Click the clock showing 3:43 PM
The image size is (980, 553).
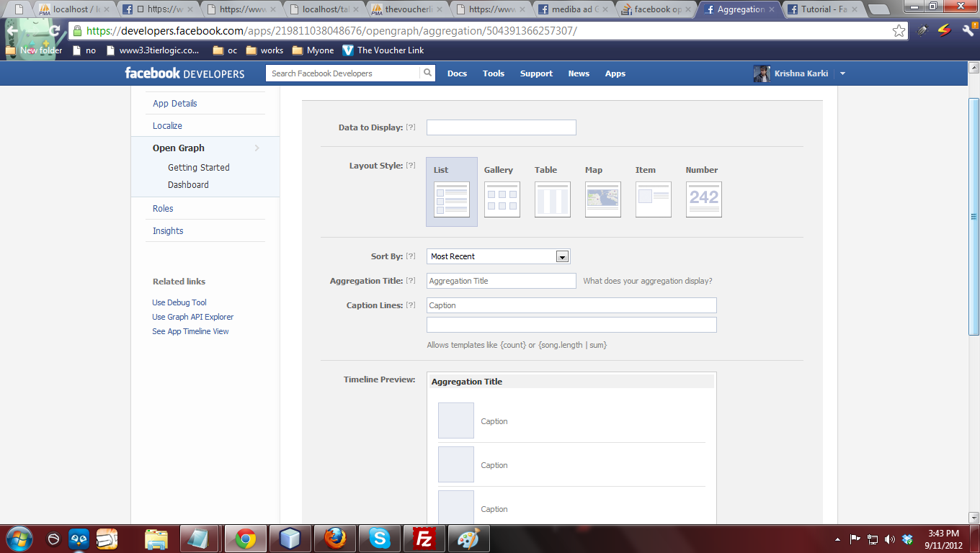point(943,534)
